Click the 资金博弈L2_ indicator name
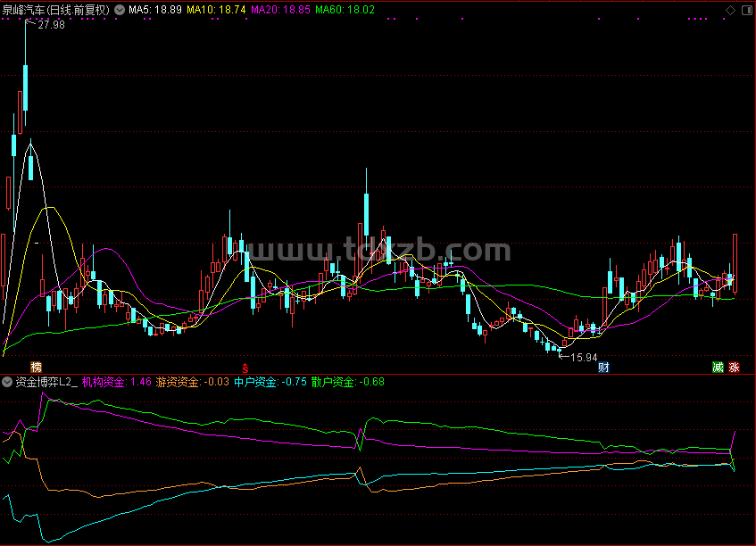This screenshot has width=756, height=546. click(46, 382)
